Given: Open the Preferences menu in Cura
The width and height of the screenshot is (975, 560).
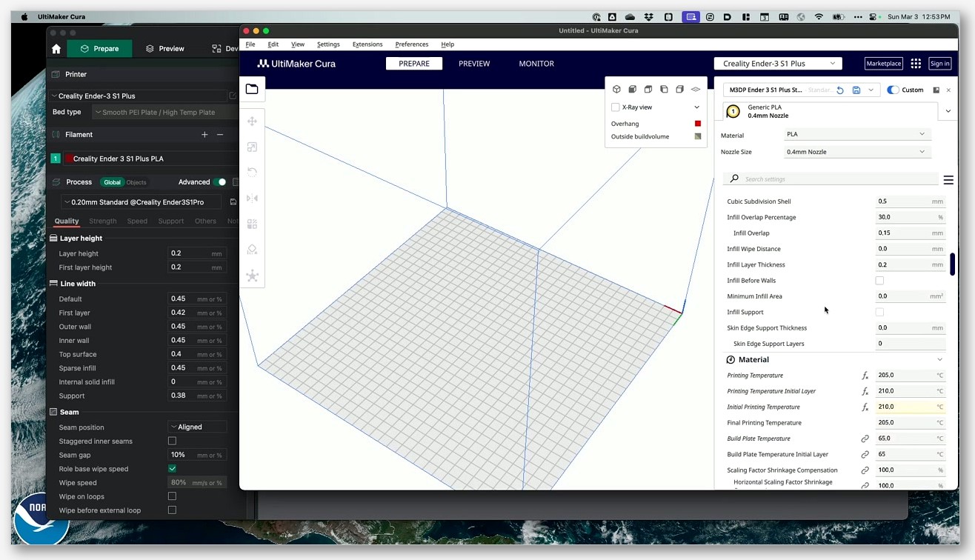Looking at the screenshot, I should (412, 44).
